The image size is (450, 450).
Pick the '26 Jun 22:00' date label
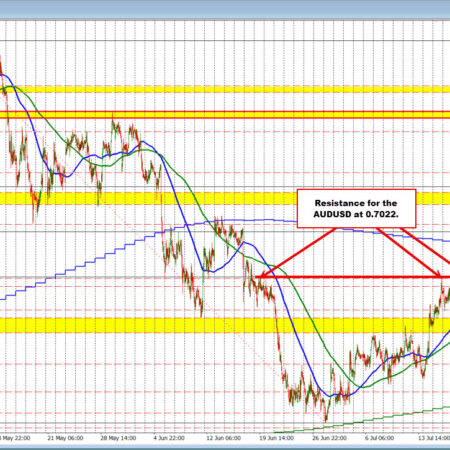tap(329, 438)
